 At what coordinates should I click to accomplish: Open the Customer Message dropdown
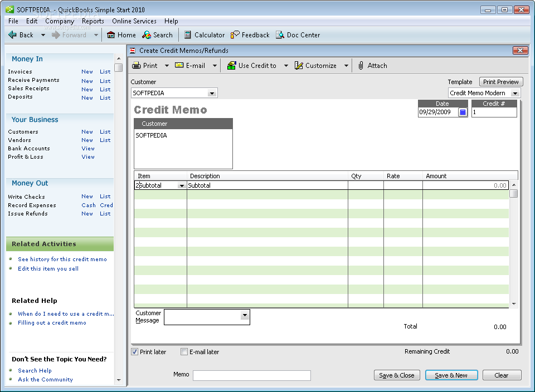pos(245,315)
